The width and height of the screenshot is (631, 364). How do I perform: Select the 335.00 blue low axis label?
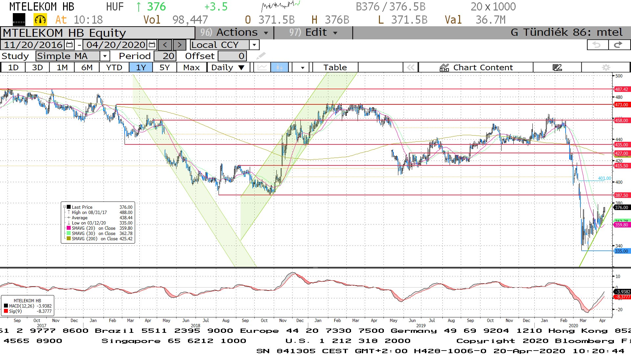click(x=622, y=251)
